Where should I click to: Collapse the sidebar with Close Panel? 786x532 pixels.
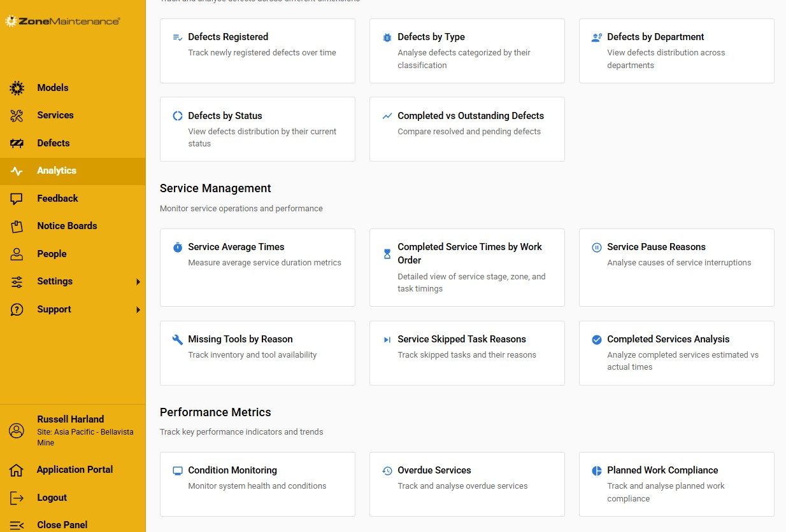click(62, 525)
